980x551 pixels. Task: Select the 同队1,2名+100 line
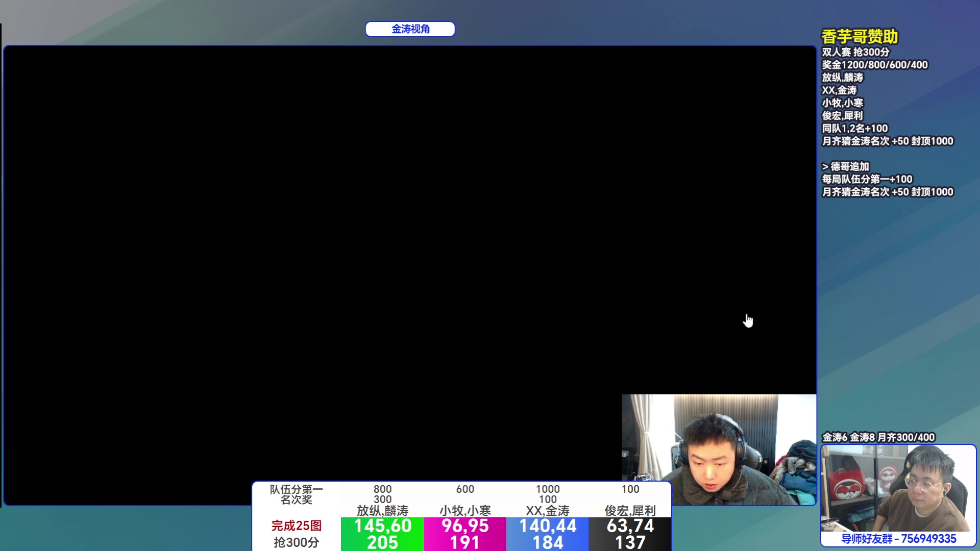pos(854,129)
